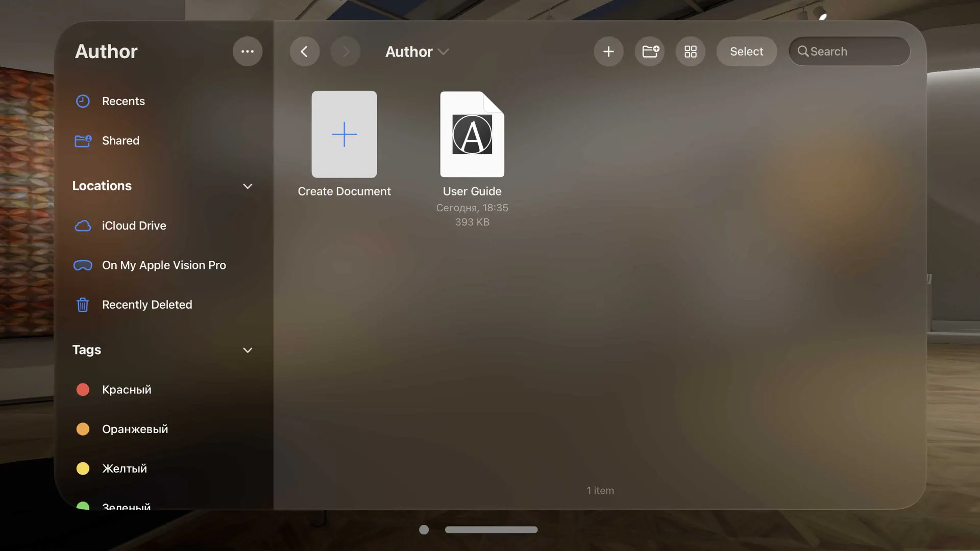Select the Красный tag

pyautogui.click(x=127, y=389)
